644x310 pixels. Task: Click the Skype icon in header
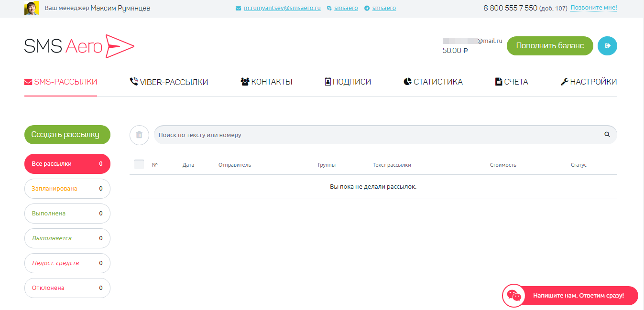click(x=329, y=9)
